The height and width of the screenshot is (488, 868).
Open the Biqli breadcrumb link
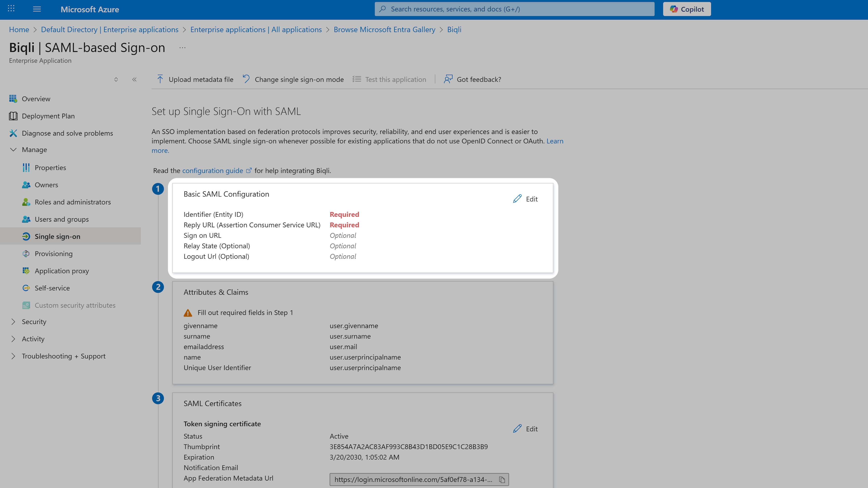point(454,29)
